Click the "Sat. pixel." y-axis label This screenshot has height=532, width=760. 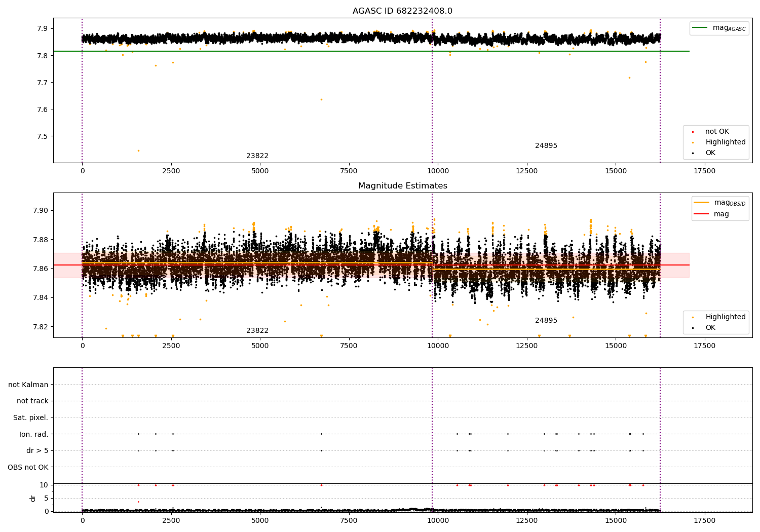click(31, 417)
